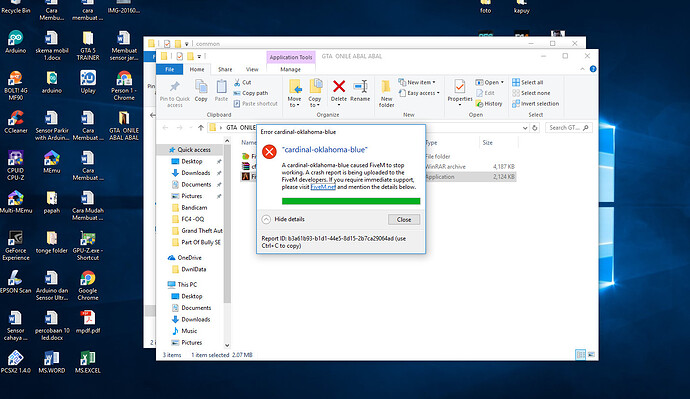Select Bandicam folder in Quick access
This screenshot has height=399, width=690.
pos(194,208)
